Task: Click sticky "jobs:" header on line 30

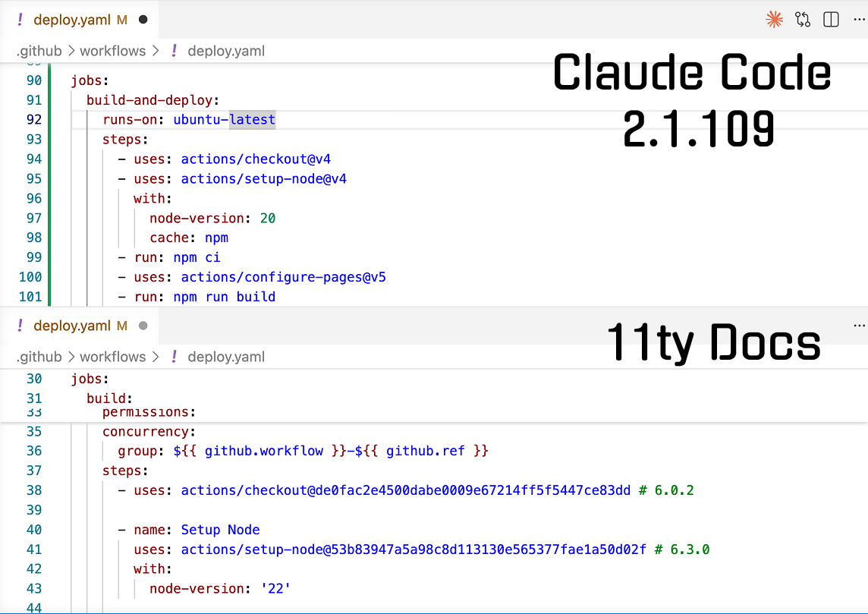Action: (90, 379)
